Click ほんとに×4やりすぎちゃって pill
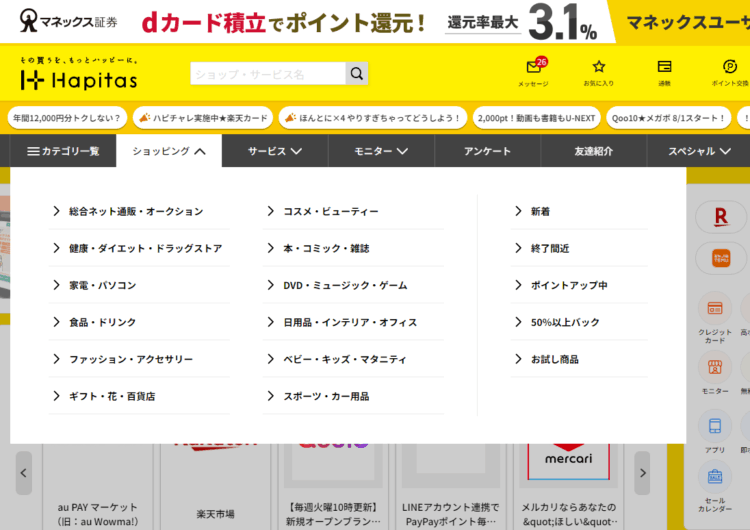The width and height of the screenshot is (750, 530). [373, 118]
